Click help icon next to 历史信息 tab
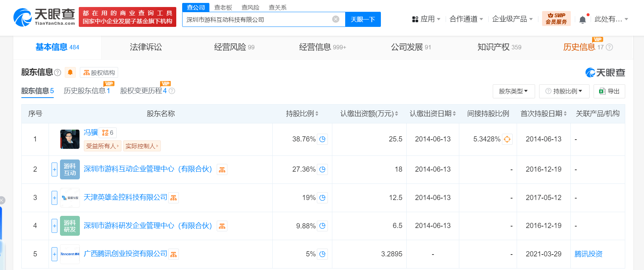 point(609,47)
